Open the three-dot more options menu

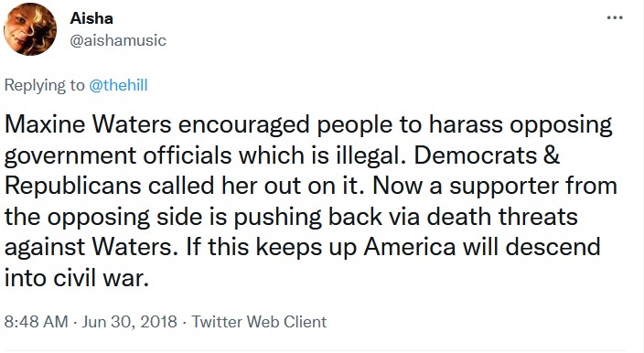click(615, 17)
